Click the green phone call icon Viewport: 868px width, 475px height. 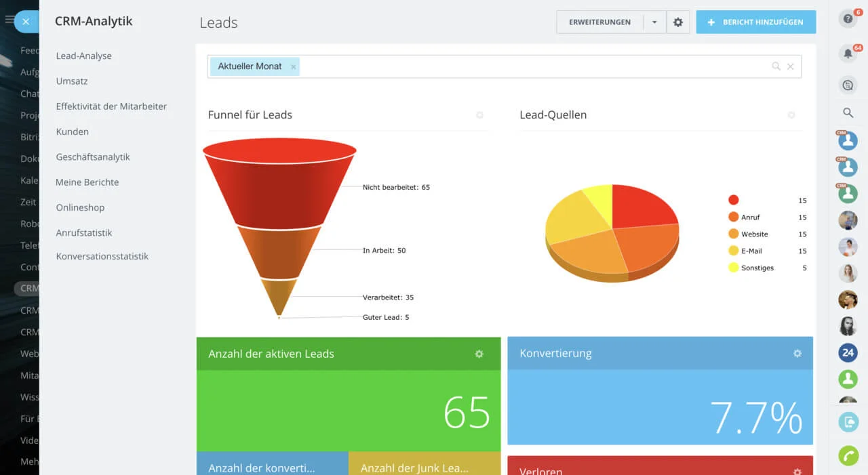(x=848, y=456)
